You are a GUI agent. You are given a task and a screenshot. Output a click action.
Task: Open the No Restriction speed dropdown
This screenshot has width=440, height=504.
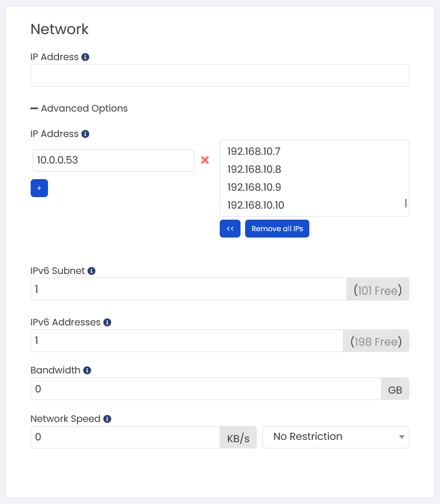(x=336, y=437)
